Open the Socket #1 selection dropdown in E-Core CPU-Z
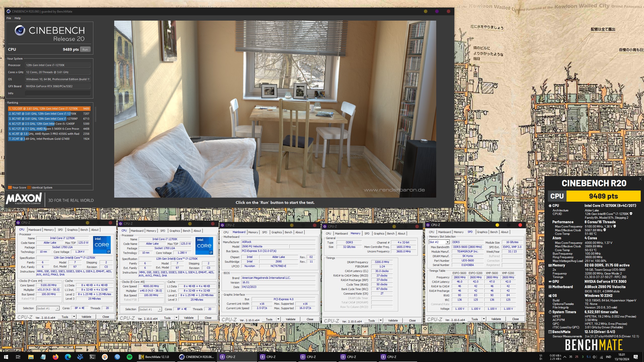This screenshot has width=644, height=362. point(160,309)
